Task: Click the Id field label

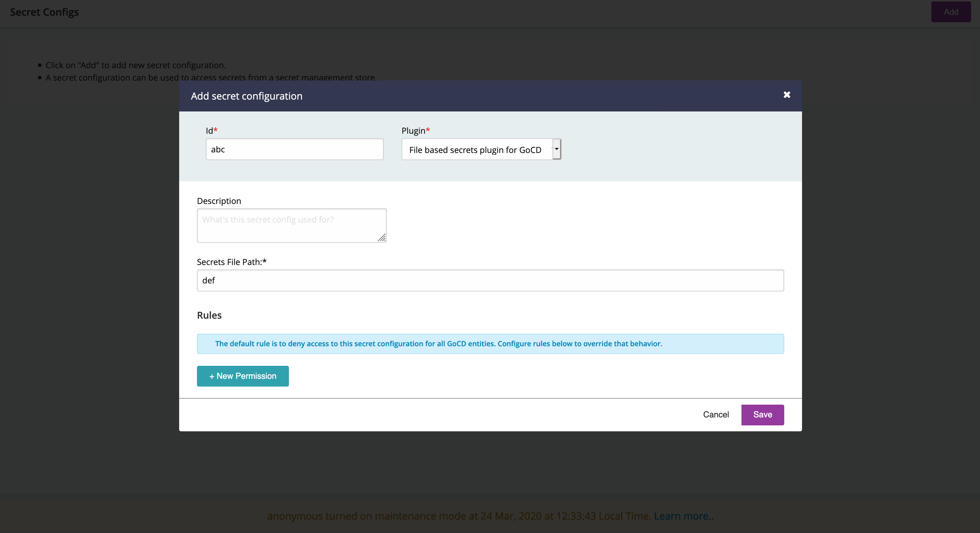Action: pos(210,131)
